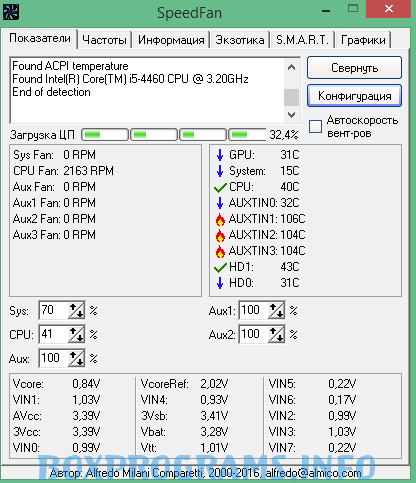The height and width of the screenshot is (483, 416).
Task: Click the Aux fan speed spinner arrows
Action: (x=76, y=358)
